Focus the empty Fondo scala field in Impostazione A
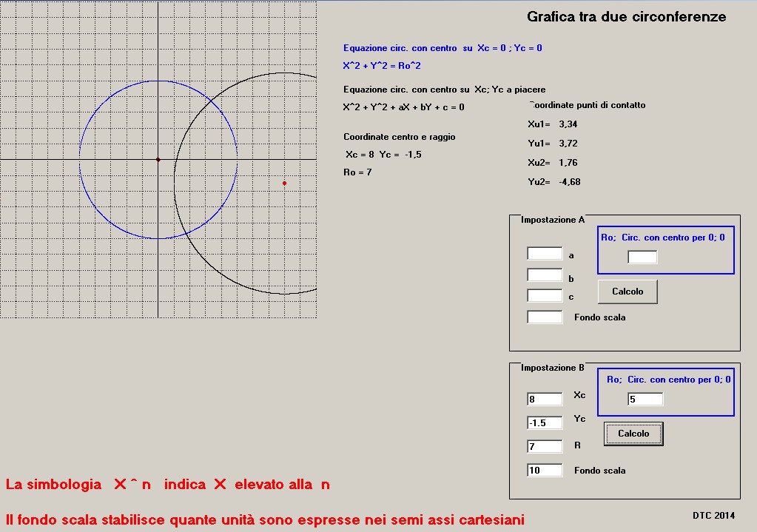The width and height of the screenshot is (757, 532). click(x=545, y=317)
